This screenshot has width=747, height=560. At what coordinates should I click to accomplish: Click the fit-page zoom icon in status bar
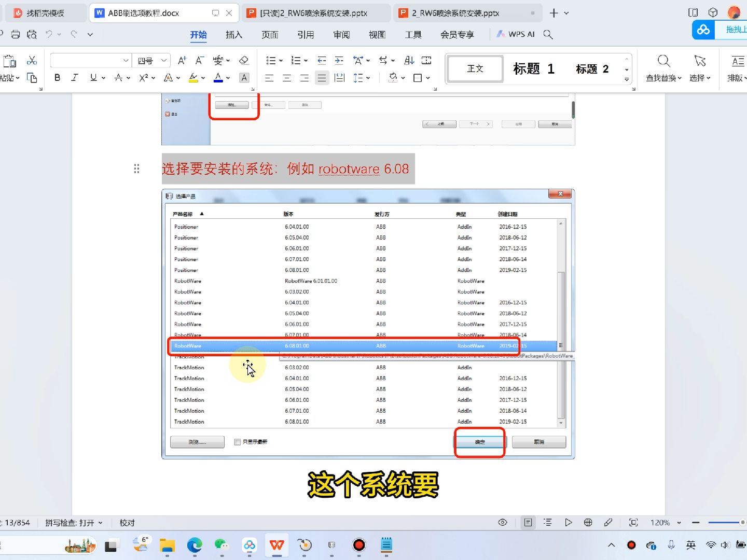coord(633,523)
